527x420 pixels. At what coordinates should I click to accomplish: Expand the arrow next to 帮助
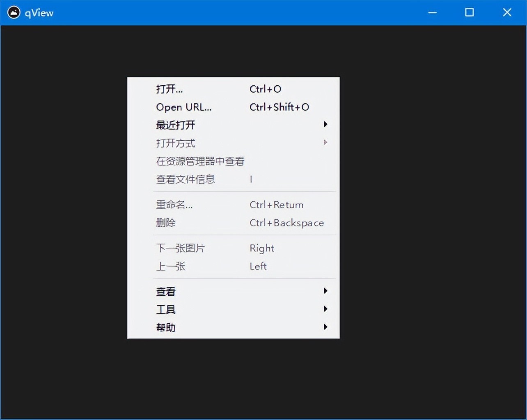(x=325, y=327)
